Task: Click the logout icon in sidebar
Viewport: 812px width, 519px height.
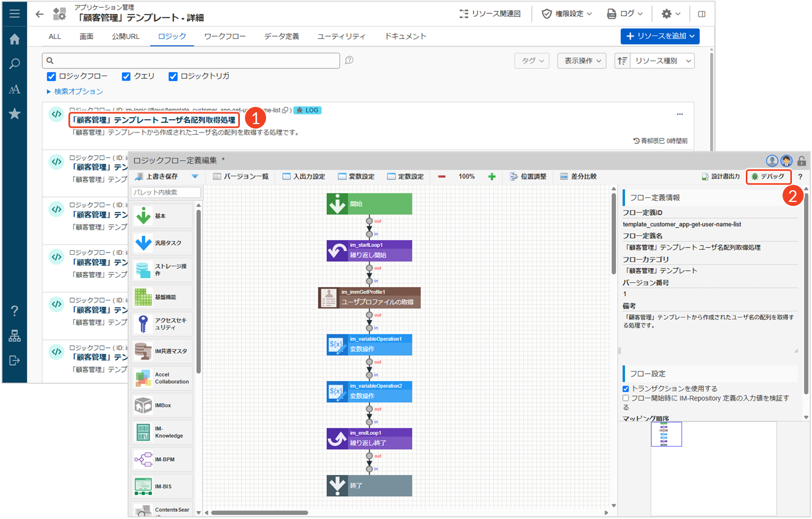Action: [14, 360]
